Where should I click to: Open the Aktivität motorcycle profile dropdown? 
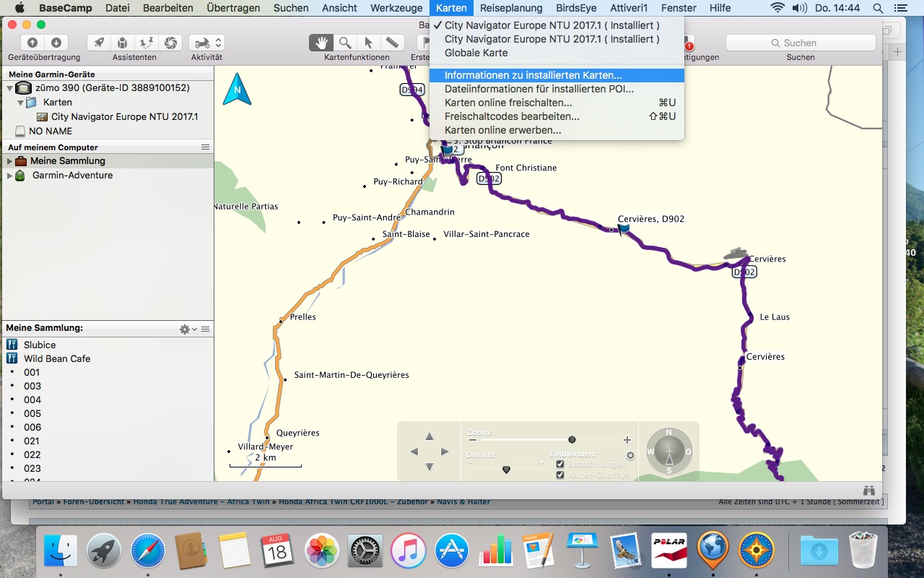tap(207, 43)
